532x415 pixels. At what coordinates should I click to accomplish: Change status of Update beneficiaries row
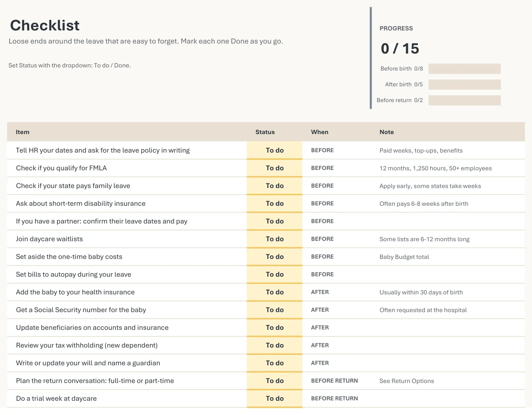274,328
